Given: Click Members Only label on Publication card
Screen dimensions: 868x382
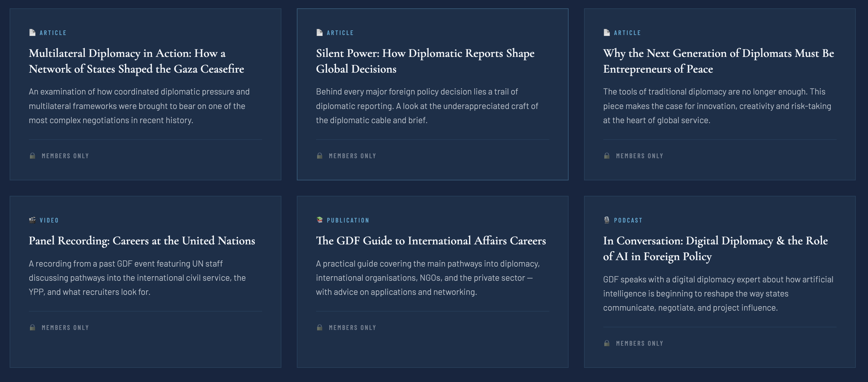Looking at the screenshot, I should (352, 327).
